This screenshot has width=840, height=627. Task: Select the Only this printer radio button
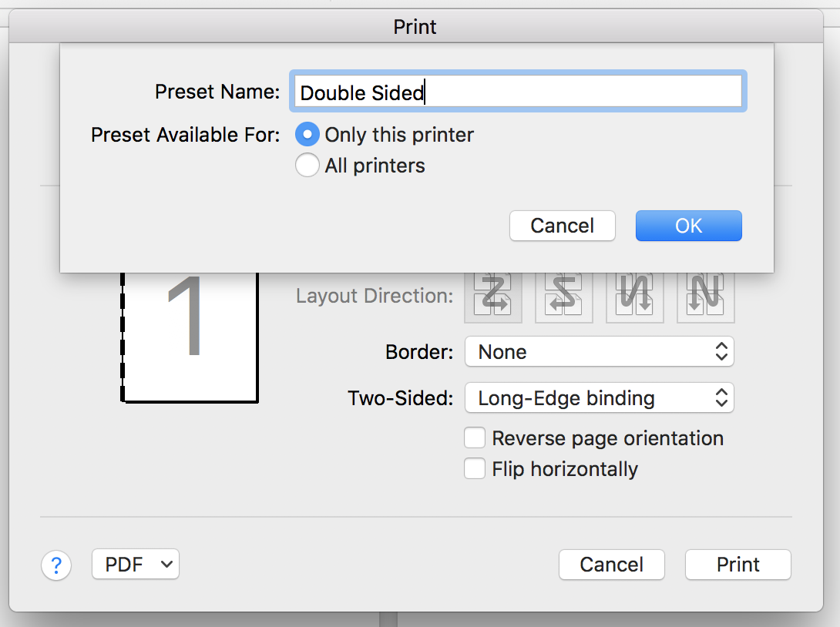tap(307, 135)
